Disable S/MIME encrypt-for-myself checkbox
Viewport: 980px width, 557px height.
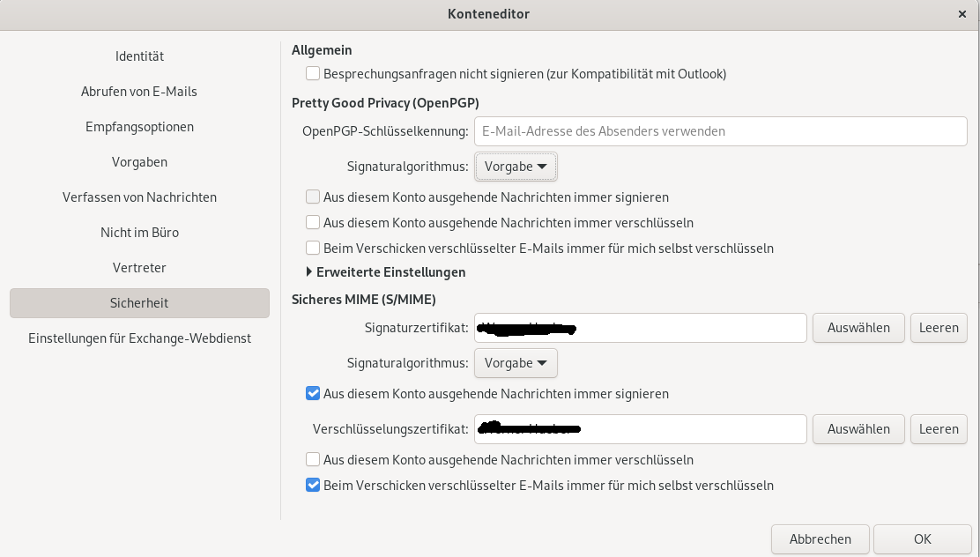pyautogui.click(x=313, y=486)
